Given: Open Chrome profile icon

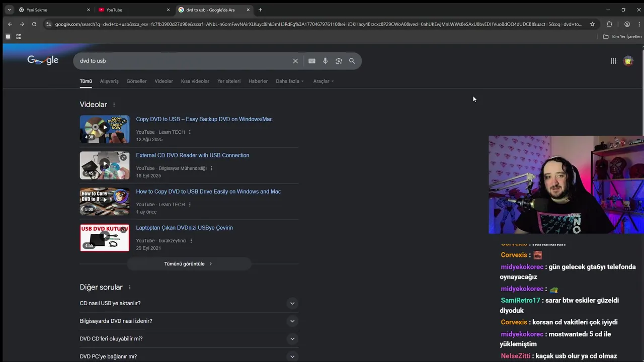Looking at the screenshot, I should click(x=627, y=24).
